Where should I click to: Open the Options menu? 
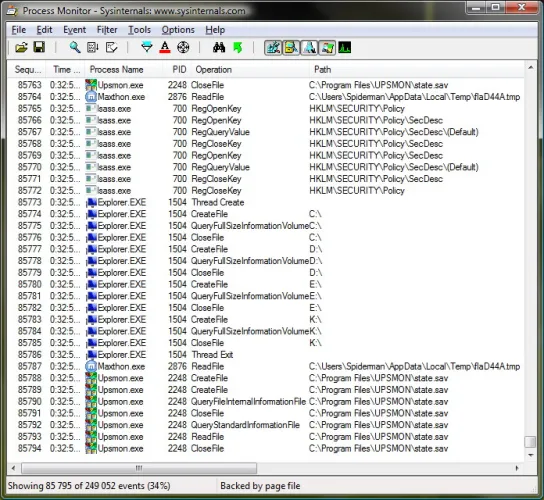[178, 30]
